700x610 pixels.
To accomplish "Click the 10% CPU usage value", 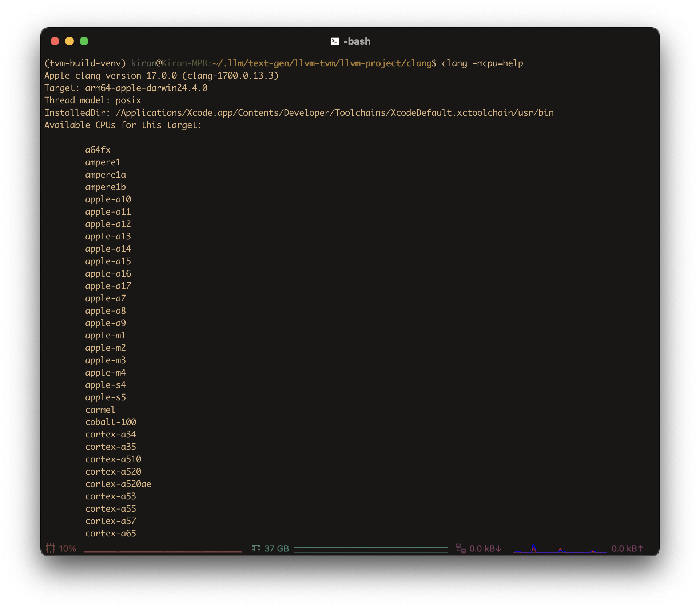I will (x=68, y=548).
